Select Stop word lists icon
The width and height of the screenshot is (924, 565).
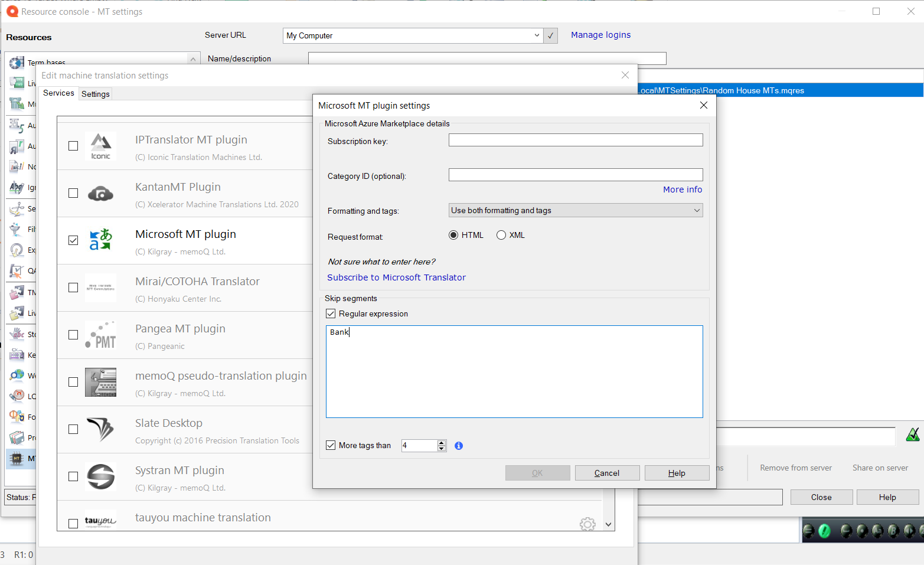click(x=17, y=334)
